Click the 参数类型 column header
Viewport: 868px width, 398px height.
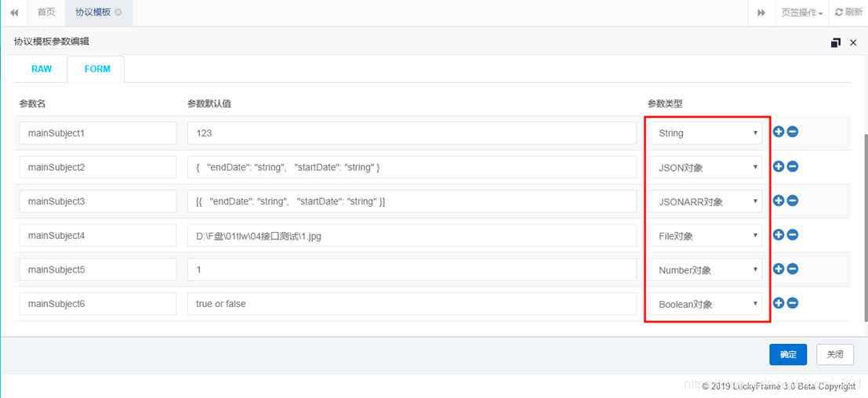coord(664,103)
